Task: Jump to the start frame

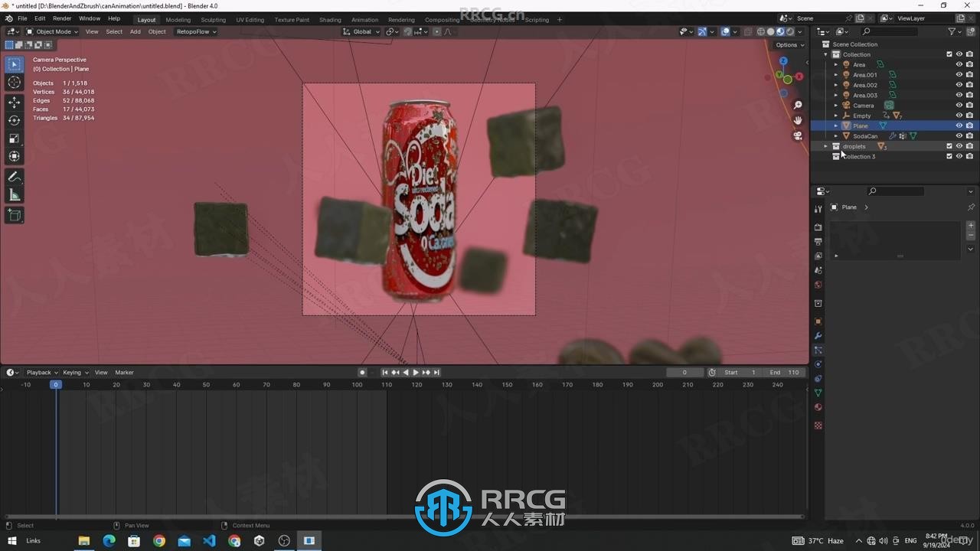Action: point(385,373)
